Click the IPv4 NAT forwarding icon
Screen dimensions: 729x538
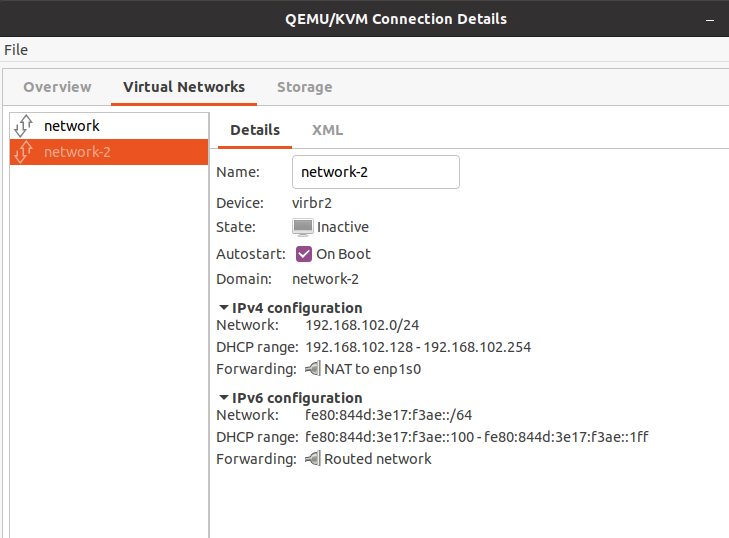click(x=312, y=369)
